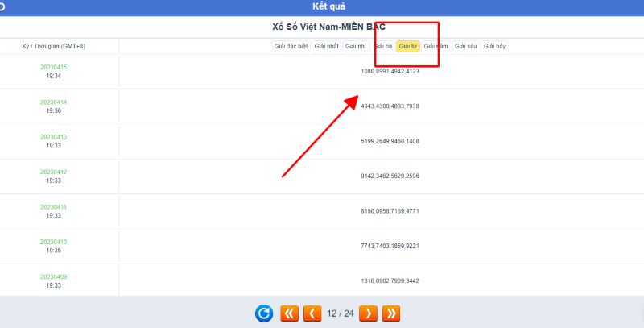Jump to the last page of results
The width and height of the screenshot is (644, 328).
(x=391, y=313)
